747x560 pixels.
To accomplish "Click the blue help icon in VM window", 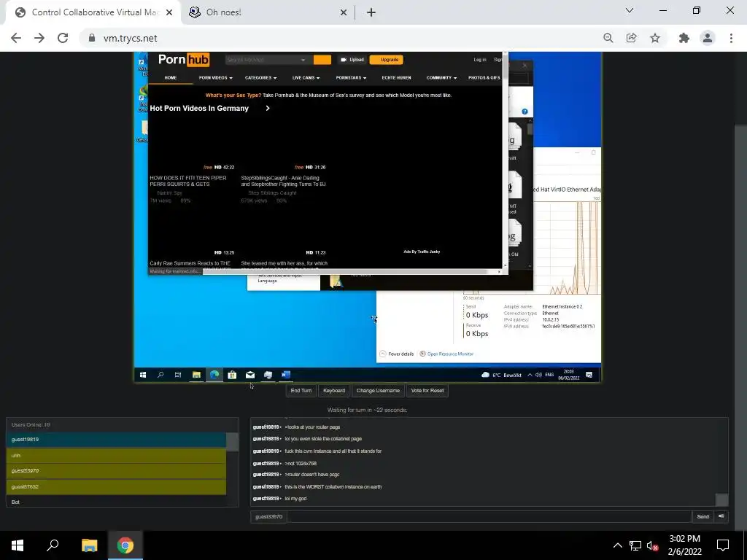I will 525,112.
